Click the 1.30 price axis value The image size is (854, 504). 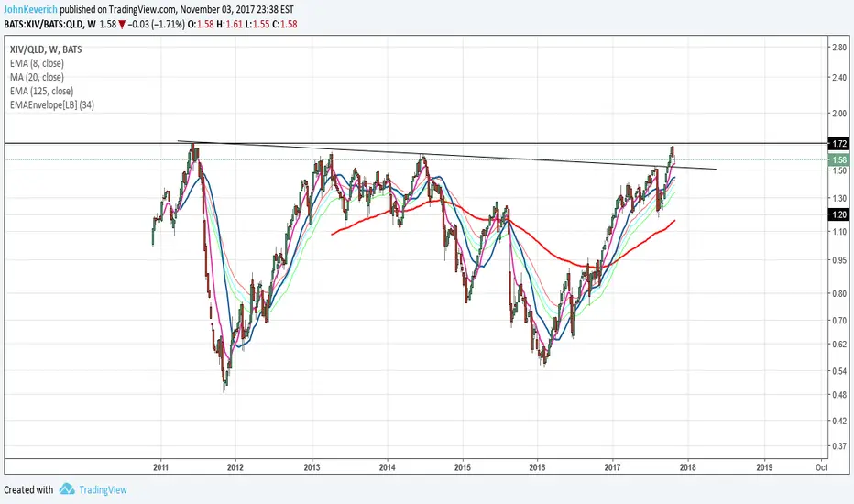[x=839, y=198]
